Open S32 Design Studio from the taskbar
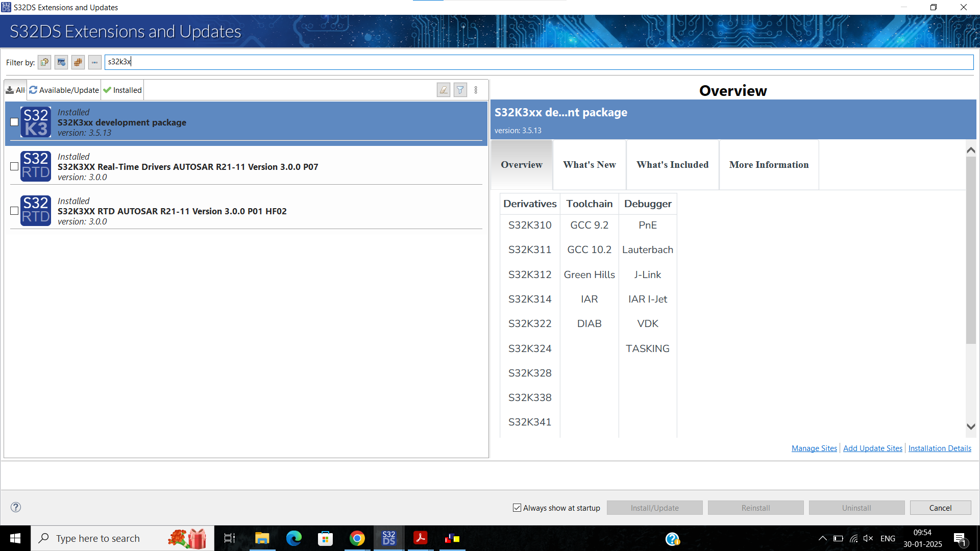Image resolution: width=980 pixels, height=551 pixels. tap(389, 538)
